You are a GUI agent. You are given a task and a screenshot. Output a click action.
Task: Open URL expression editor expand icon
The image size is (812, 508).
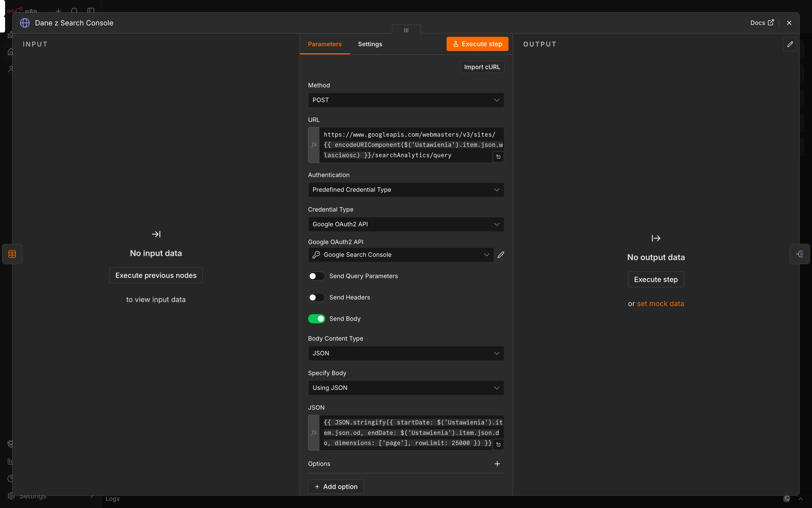(498, 156)
